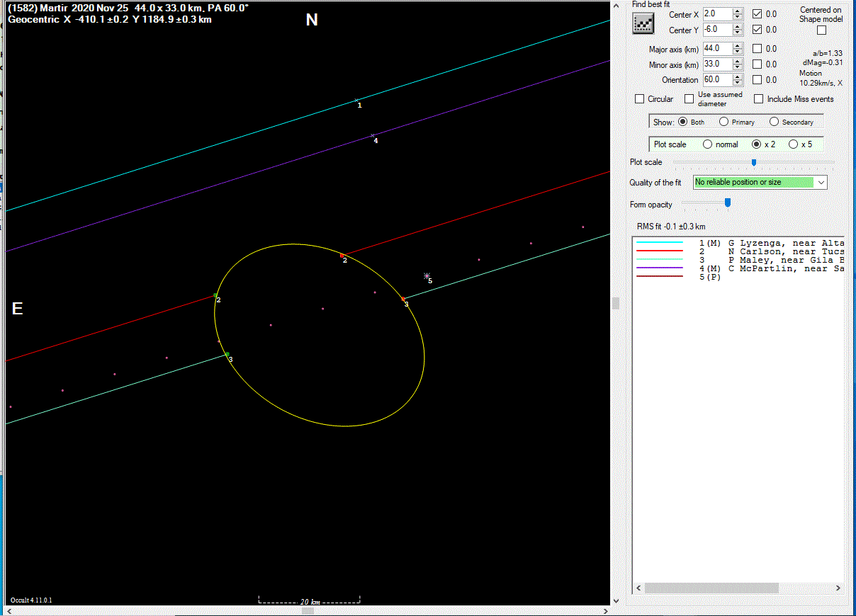The width and height of the screenshot is (856, 616).
Task: Click the 20 km scale bar label
Action: [x=310, y=602]
